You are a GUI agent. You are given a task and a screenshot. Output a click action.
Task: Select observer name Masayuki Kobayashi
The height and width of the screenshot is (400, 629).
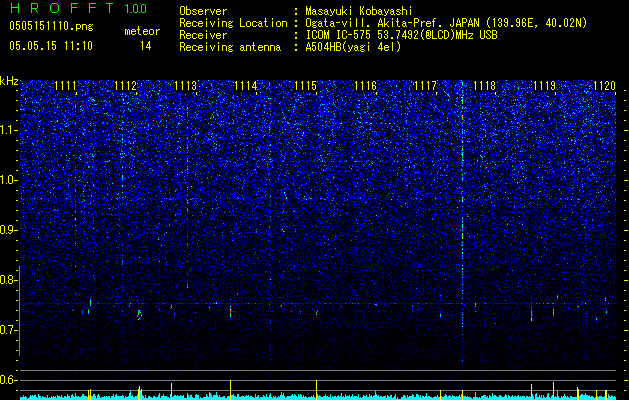(359, 12)
